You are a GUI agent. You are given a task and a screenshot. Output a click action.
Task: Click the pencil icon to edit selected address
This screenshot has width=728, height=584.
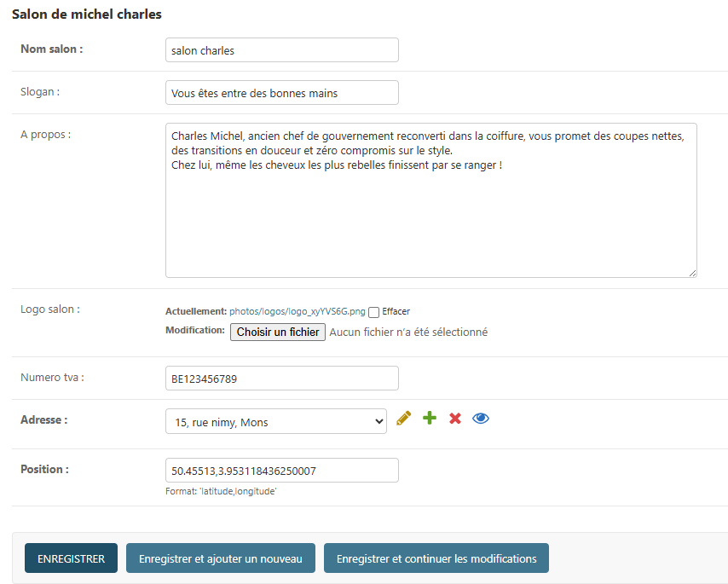click(404, 419)
